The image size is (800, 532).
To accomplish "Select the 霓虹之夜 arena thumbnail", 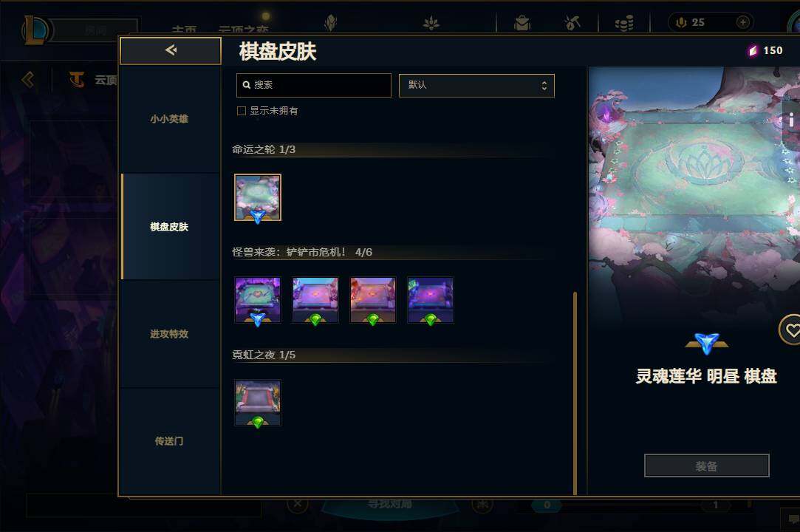I will [x=258, y=403].
